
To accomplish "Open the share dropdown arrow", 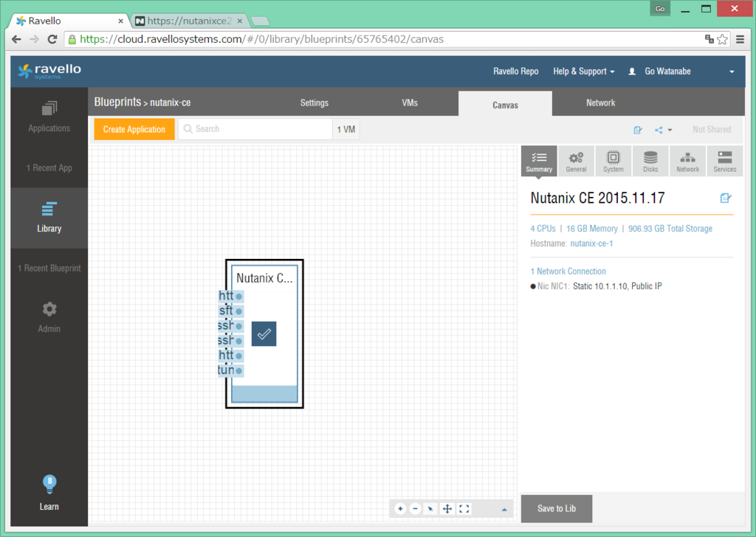I will coord(670,130).
